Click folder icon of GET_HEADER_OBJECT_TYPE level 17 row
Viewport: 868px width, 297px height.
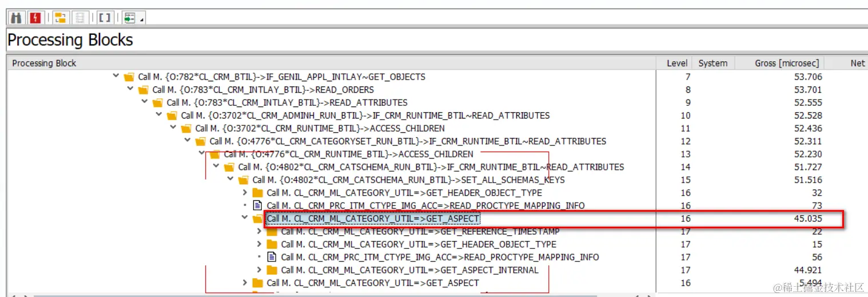point(272,244)
